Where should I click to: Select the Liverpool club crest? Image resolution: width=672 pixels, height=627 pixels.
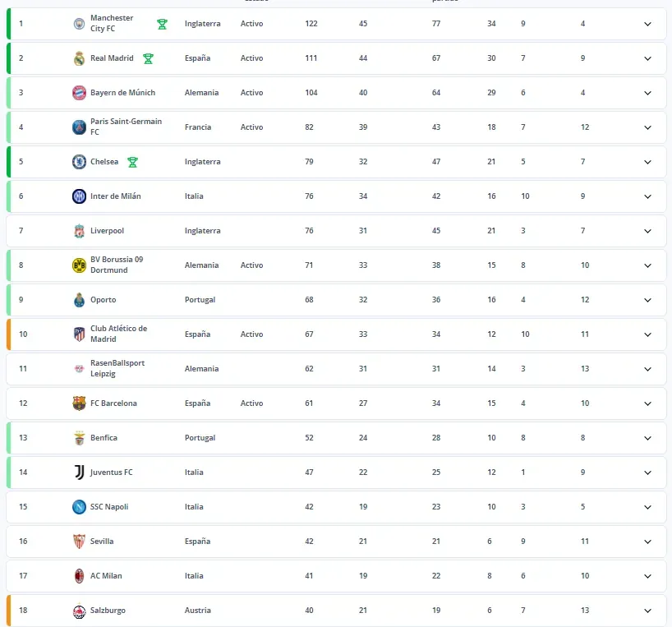[x=79, y=230]
